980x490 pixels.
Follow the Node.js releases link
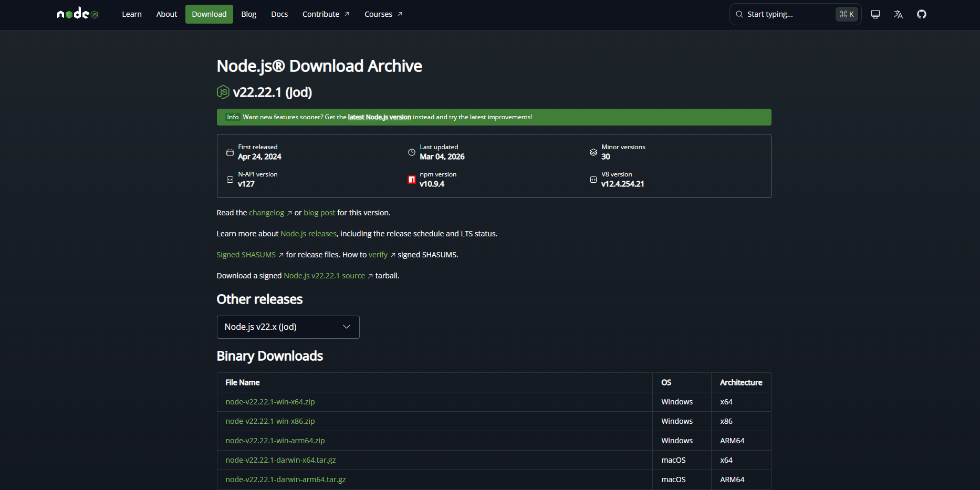[308, 234]
